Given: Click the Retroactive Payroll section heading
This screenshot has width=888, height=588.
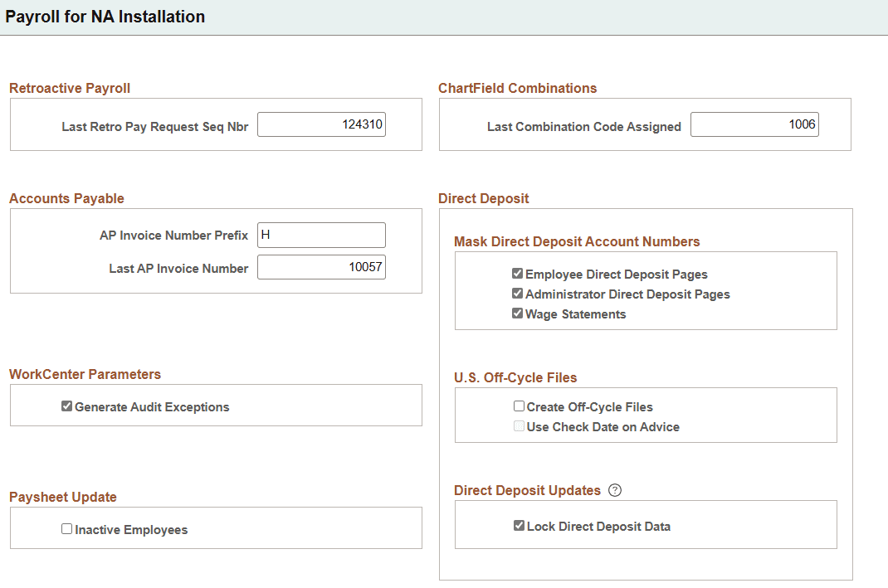Looking at the screenshot, I should [x=70, y=88].
